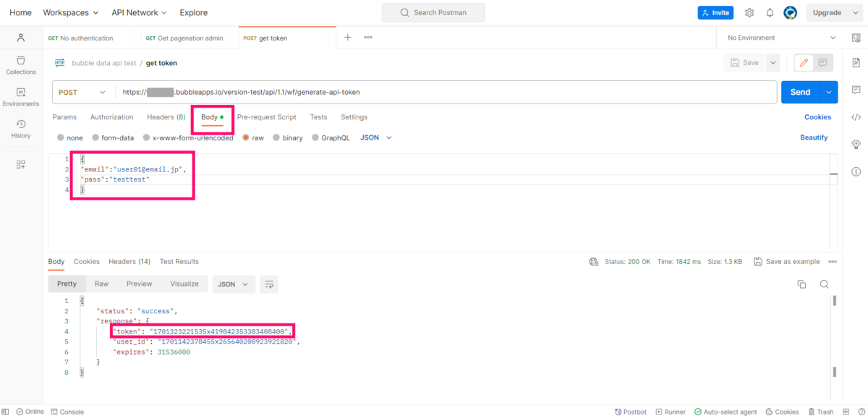Open the user avatar profile menu
This screenshot has width=868, height=416.
click(791, 13)
